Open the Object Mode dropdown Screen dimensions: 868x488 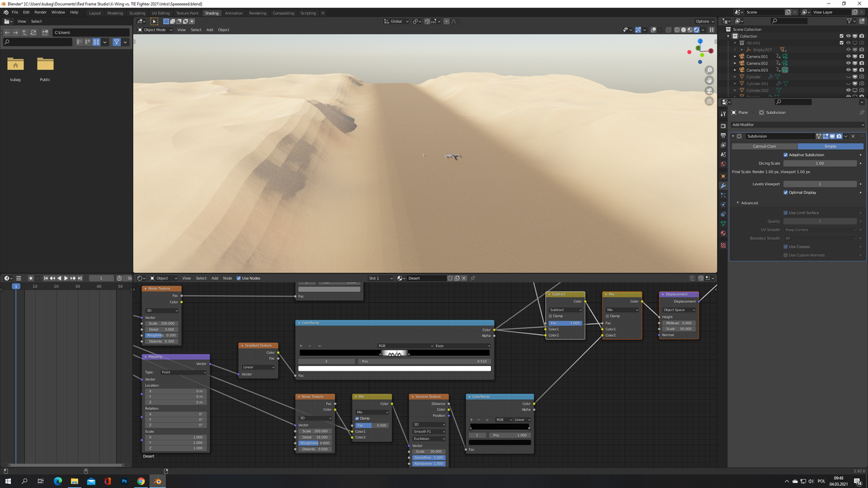click(x=155, y=30)
